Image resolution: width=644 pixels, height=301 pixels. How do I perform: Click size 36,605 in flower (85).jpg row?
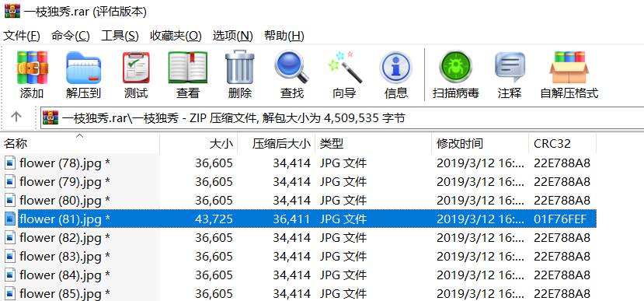[x=214, y=293]
